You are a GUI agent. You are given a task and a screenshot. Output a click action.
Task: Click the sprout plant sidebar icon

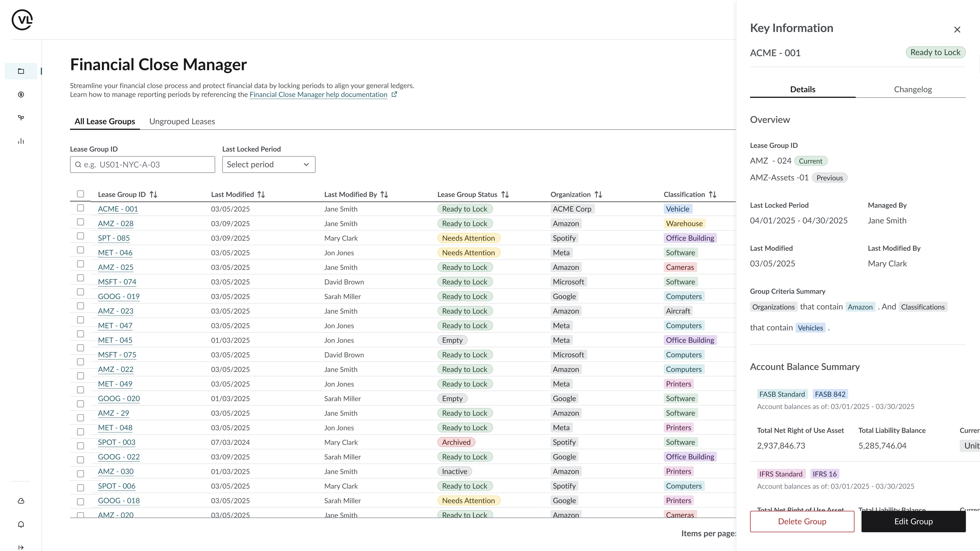click(x=21, y=118)
